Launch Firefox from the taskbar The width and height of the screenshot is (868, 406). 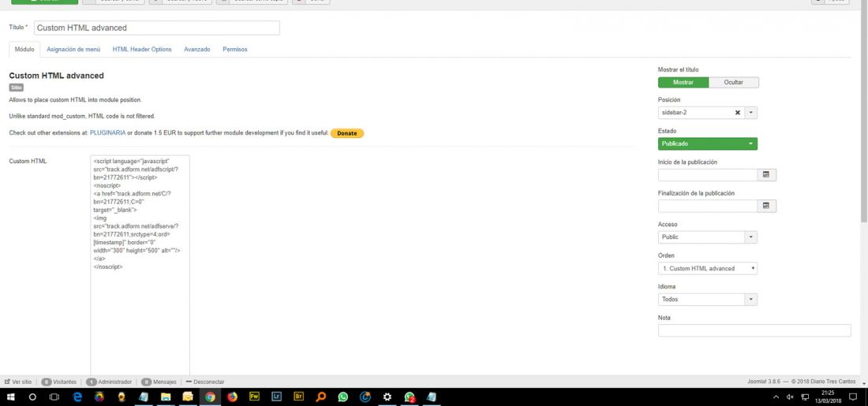click(233, 397)
